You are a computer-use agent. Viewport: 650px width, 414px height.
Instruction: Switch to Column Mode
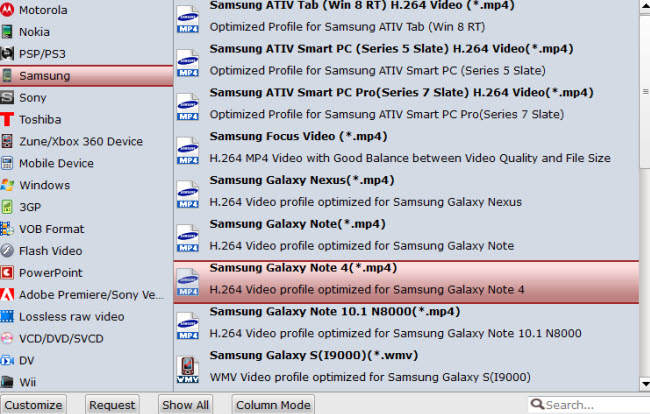pyautogui.click(x=273, y=404)
